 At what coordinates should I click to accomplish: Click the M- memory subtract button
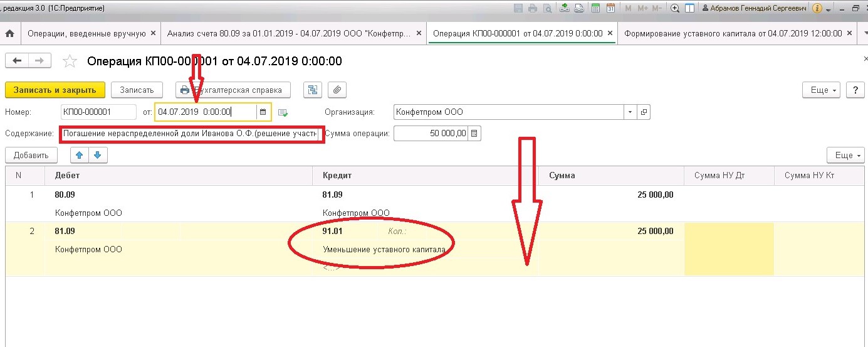pyautogui.click(x=657, y=8)
